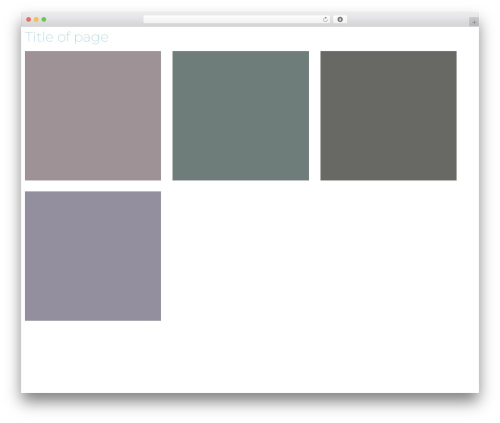
Task: Click the yellow minimize window dot
Action: (36, 19)
